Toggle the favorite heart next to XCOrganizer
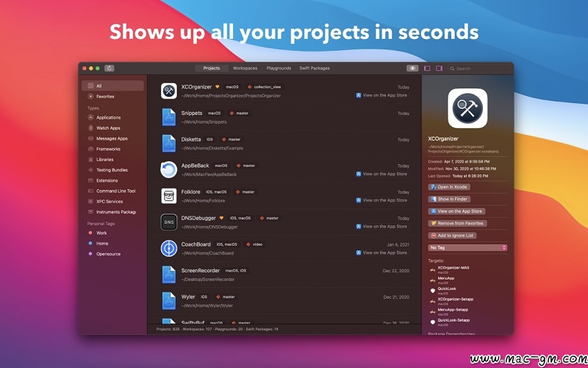This screenshot has width=588, height=368. coord(217,87)
